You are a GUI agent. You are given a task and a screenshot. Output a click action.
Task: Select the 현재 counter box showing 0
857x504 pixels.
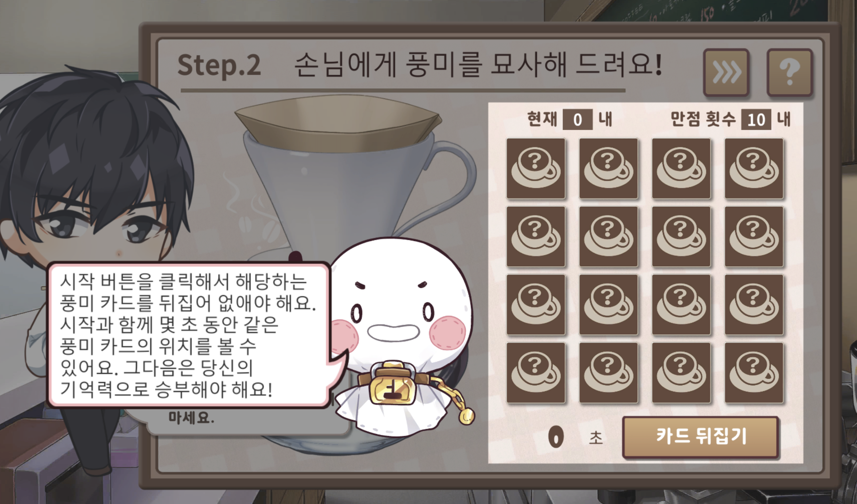pyautogui.click(x=578, y=120)
